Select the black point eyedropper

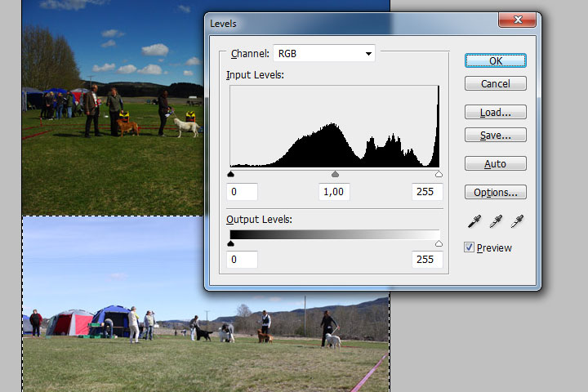tap(475, 221)
